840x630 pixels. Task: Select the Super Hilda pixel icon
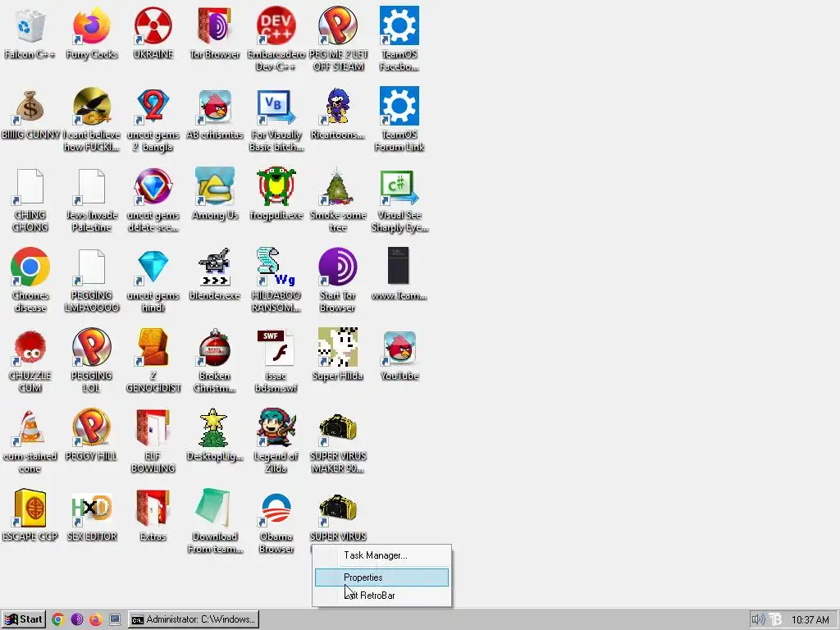[x=337, y=347]
